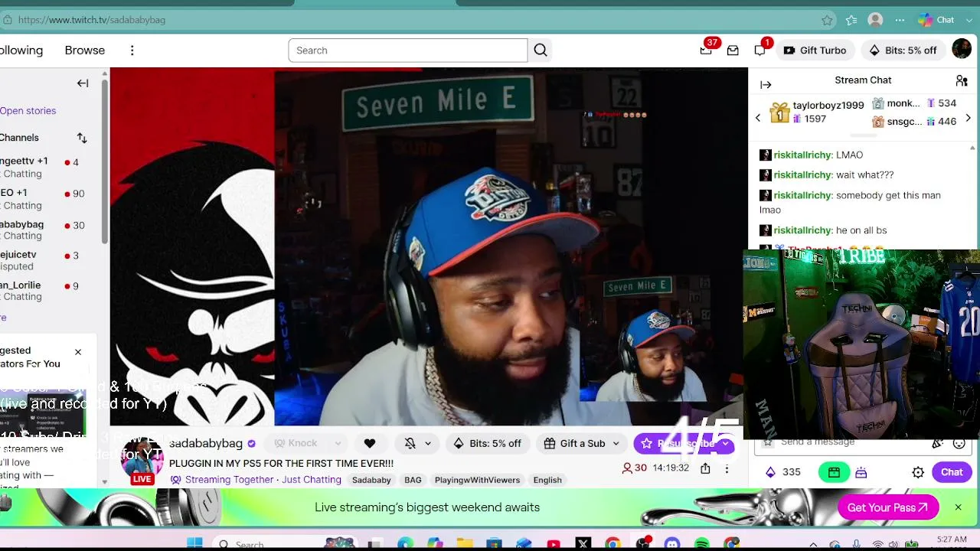Screen dimensions: 980x551
Task: Open the Windows Start menu
Action: [x=194, y=544]
